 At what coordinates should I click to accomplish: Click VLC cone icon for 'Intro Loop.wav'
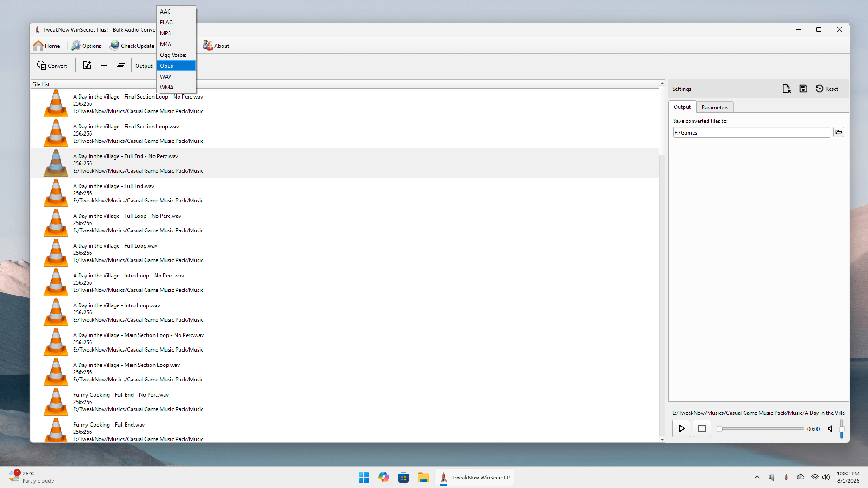pos(56,312)
